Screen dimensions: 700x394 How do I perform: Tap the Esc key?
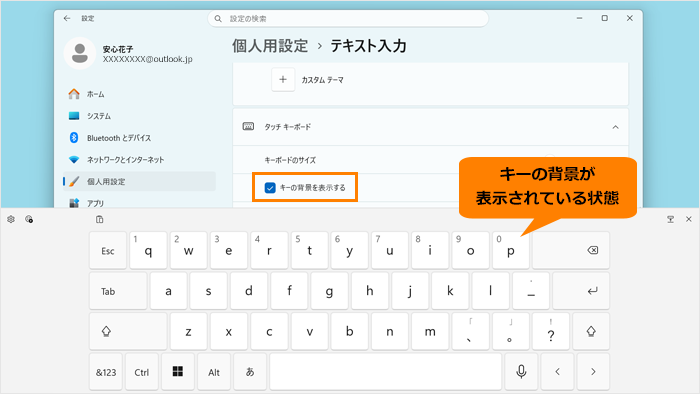[x=108, y=250]
